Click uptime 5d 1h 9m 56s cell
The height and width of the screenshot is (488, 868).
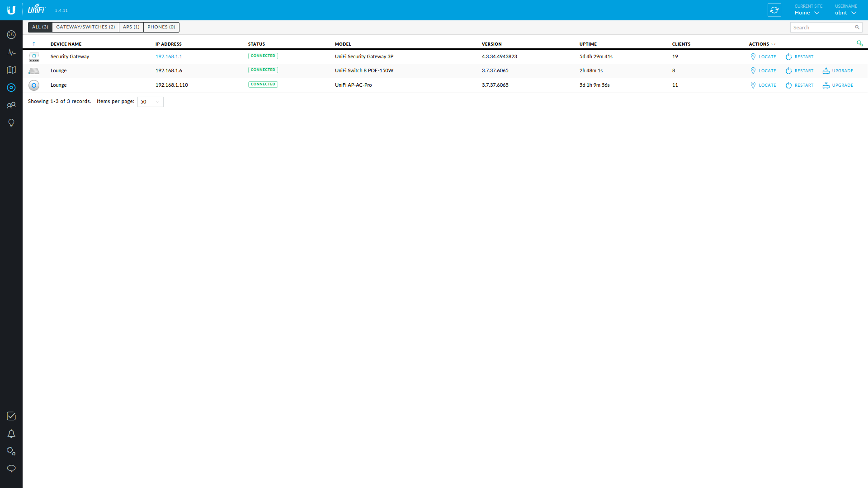(594, 85)
